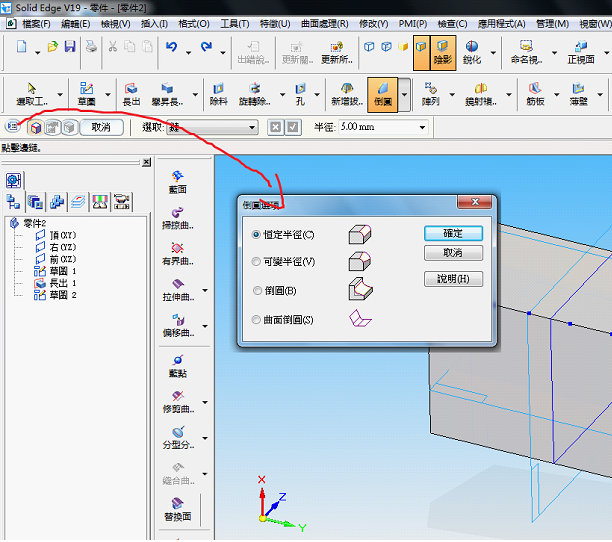Activate the 選取工.. select tool
This screenshot has width=612, height=542.
[x=32, y=95]
